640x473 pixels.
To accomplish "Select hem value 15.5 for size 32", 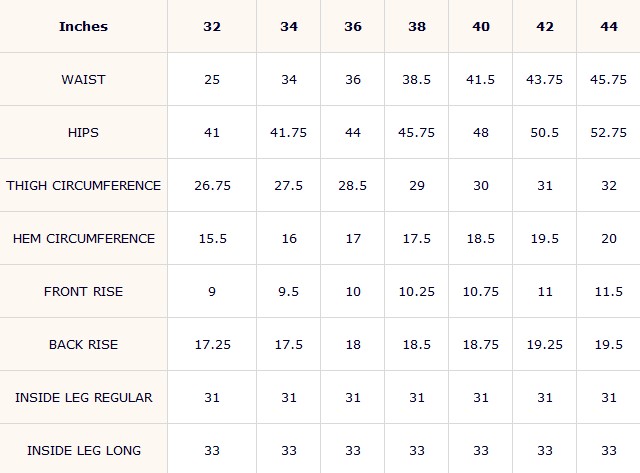I will 212,238.
